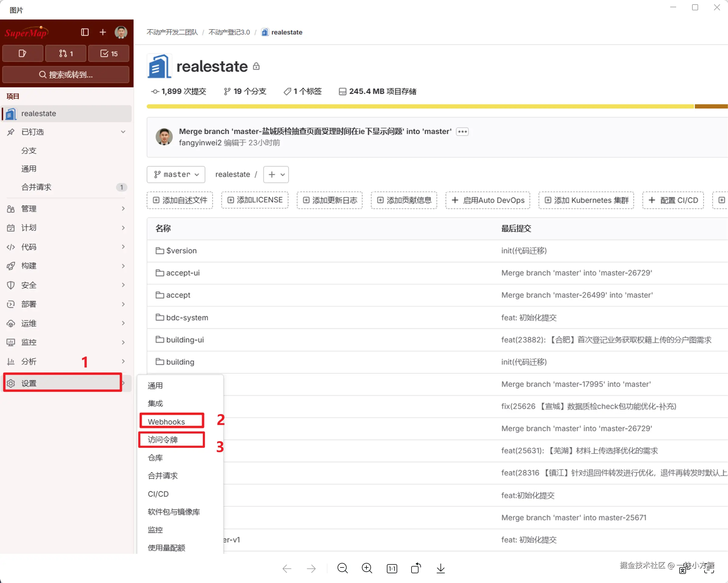This screenshot has width=728, height=583.
Task: Click the plus create-new icon in sidebar header
Action: point(103,32)
